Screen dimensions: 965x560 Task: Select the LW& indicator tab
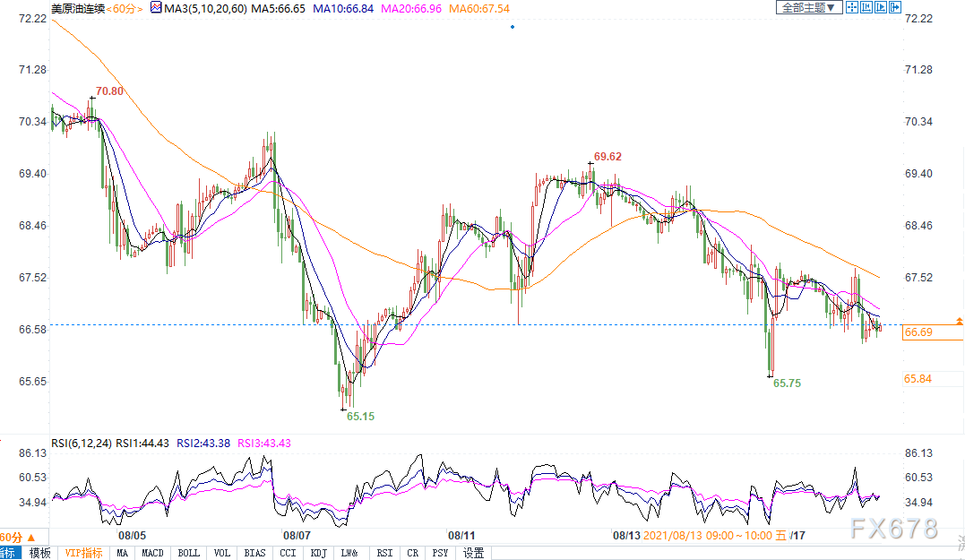point(349,553)
